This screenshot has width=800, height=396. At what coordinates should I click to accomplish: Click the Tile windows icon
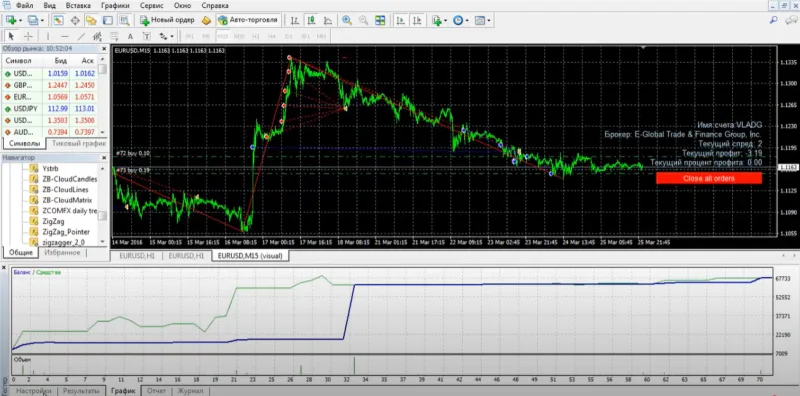click(x=380, y=20)
